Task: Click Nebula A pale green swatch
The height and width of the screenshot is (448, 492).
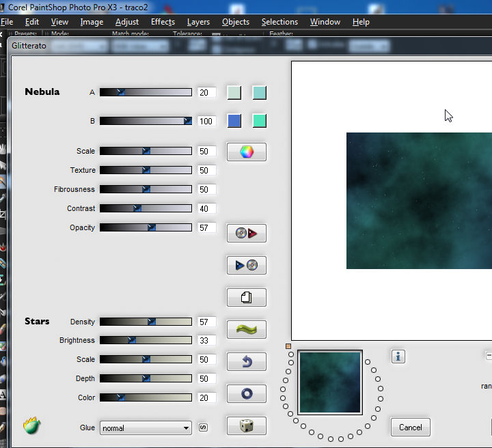Action: 234,93
